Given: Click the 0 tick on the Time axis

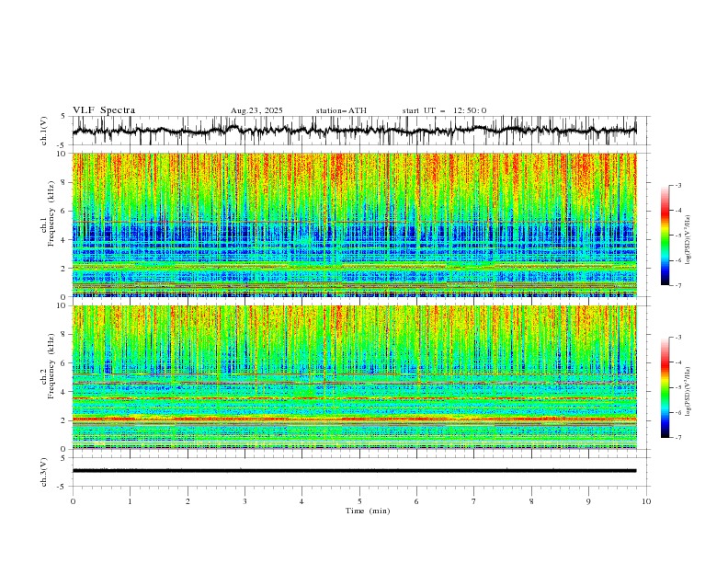Looking at the screenshot, I should tap(73, 501).
